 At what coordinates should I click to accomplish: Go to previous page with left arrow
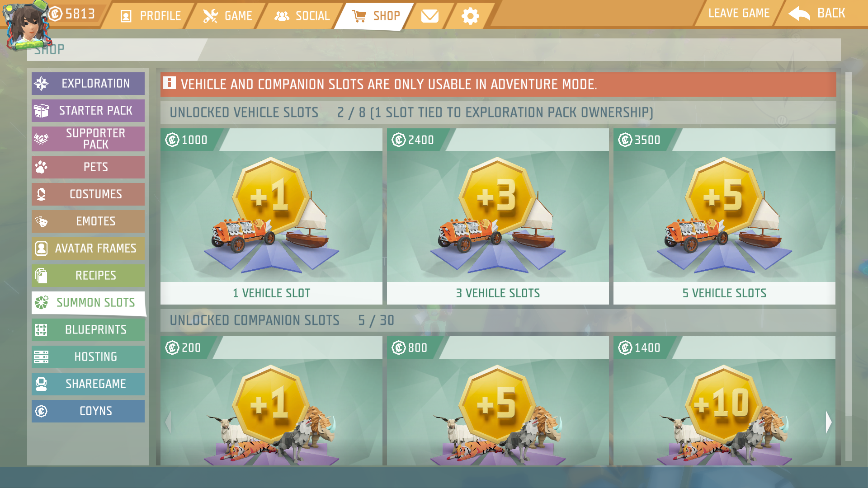point(168,422)
